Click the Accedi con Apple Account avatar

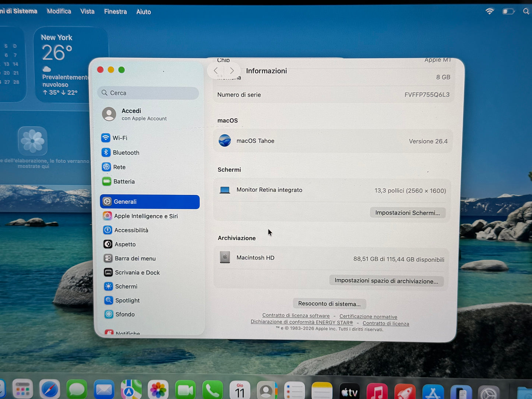click(x=109, y=114)
